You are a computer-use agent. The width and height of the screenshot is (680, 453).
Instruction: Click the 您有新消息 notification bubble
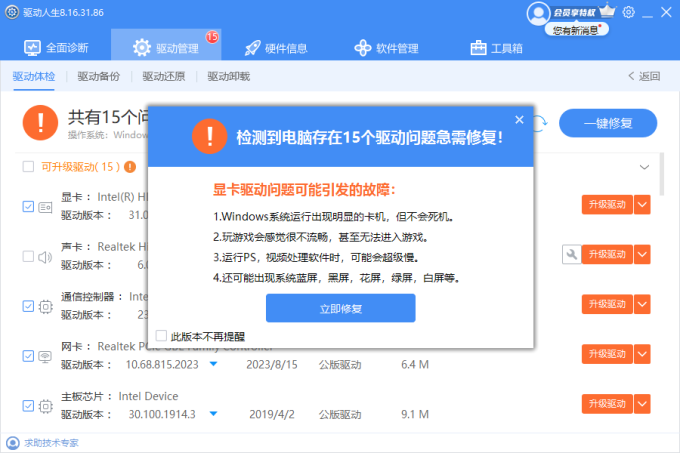[577, 29]
